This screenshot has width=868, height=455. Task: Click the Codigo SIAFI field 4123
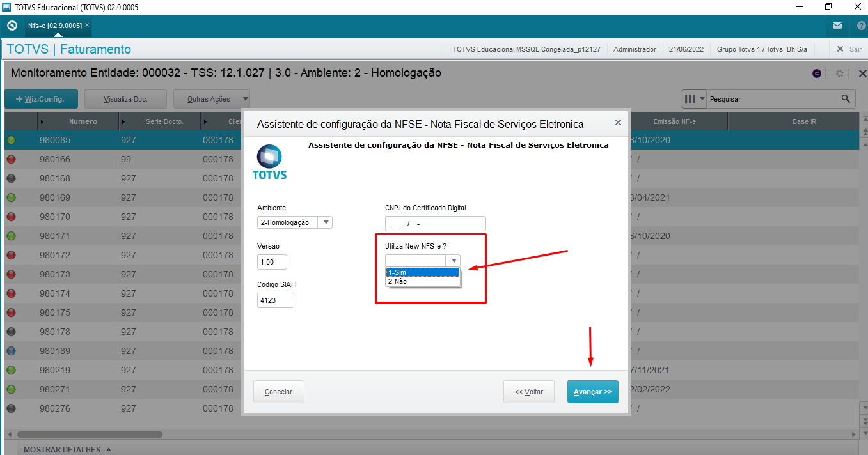point(276,300)
